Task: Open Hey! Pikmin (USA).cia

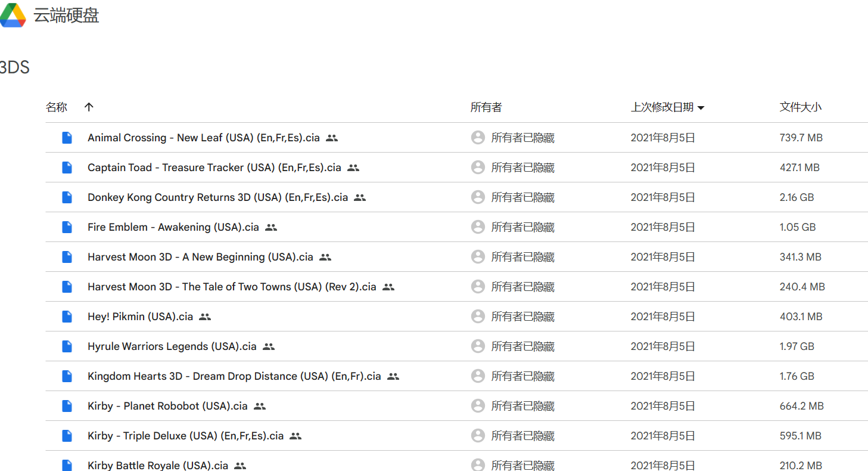Action: (140, 317)
